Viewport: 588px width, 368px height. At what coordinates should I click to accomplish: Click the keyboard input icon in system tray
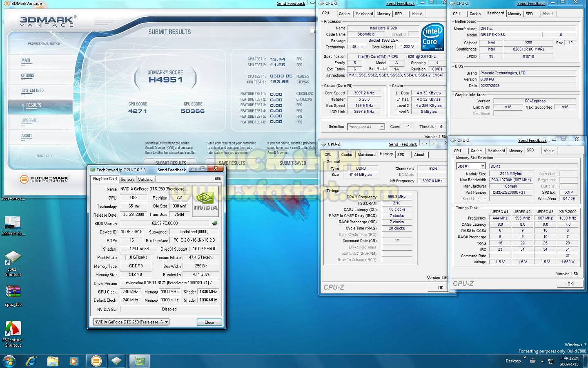click(x=532, y=361)
